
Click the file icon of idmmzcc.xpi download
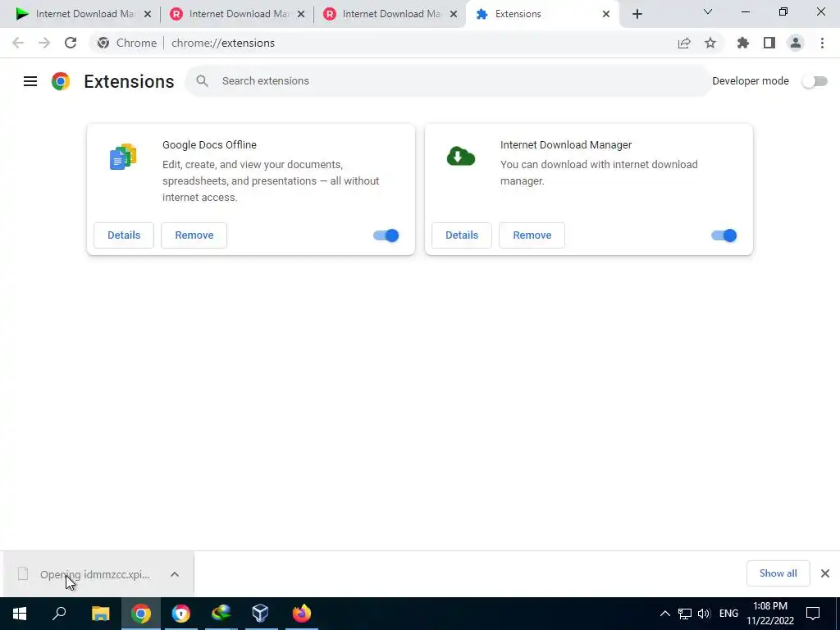(x=23, y=573)
